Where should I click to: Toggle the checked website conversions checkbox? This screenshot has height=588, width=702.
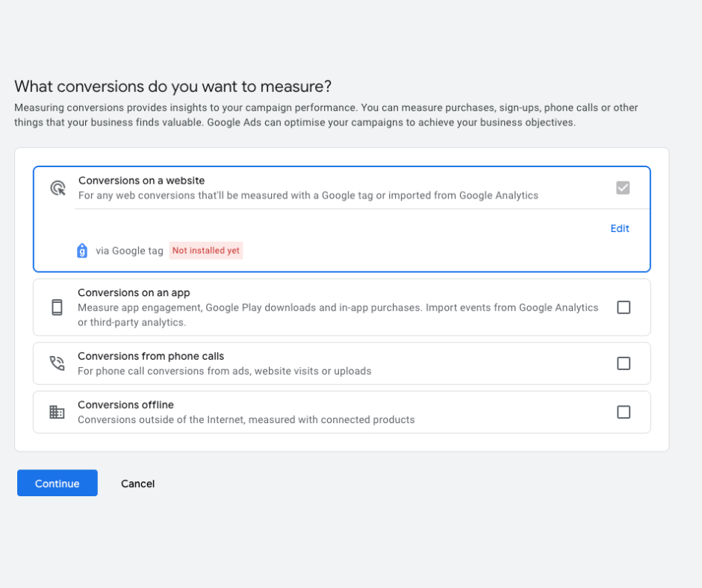pos(623,188)
